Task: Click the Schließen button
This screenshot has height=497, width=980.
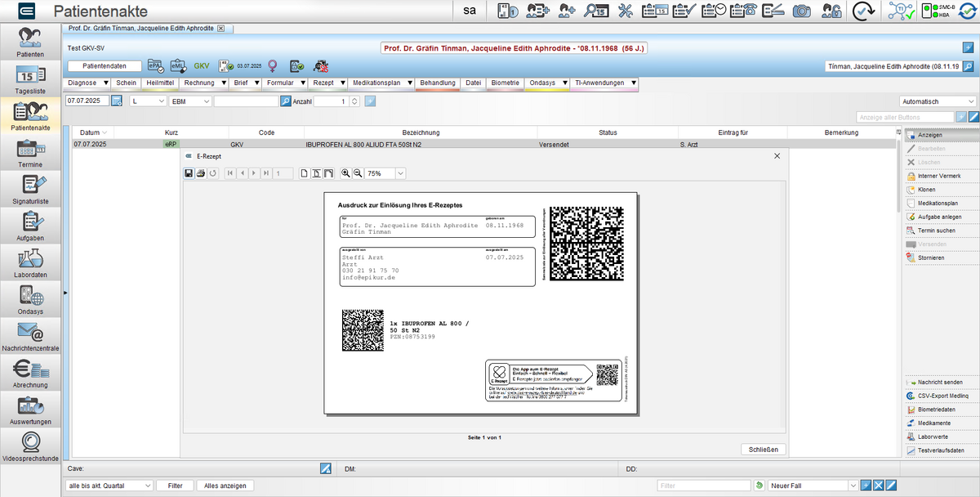Action: tap(764, 449)
